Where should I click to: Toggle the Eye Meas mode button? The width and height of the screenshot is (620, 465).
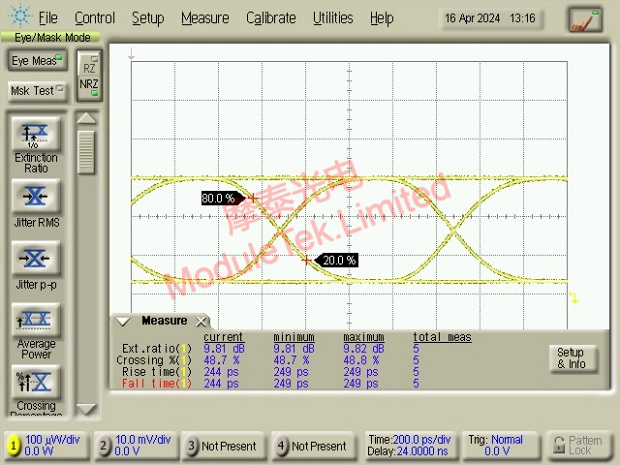click(37, 60)
